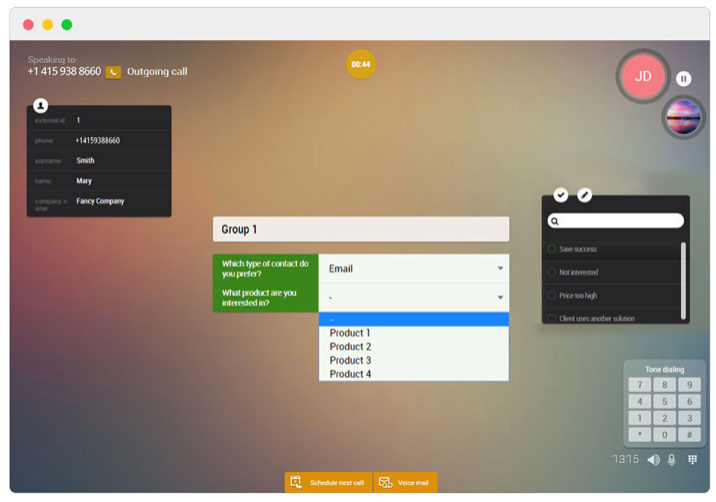Image resolution: width=716 pixels, height=502 pixels.
Task: Click the contact person icon above details
Action: (x=40, y=105)
